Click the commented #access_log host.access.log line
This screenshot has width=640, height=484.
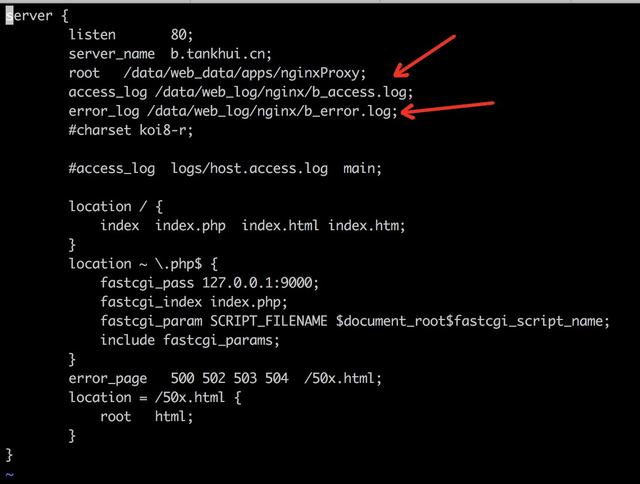tap(225, 169)
